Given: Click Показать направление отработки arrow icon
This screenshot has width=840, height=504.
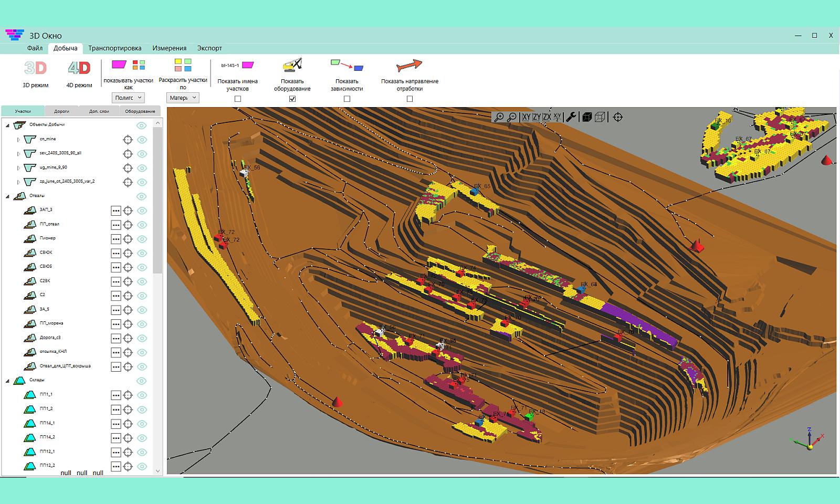Looking at the screenshot, I should [409, 66].
